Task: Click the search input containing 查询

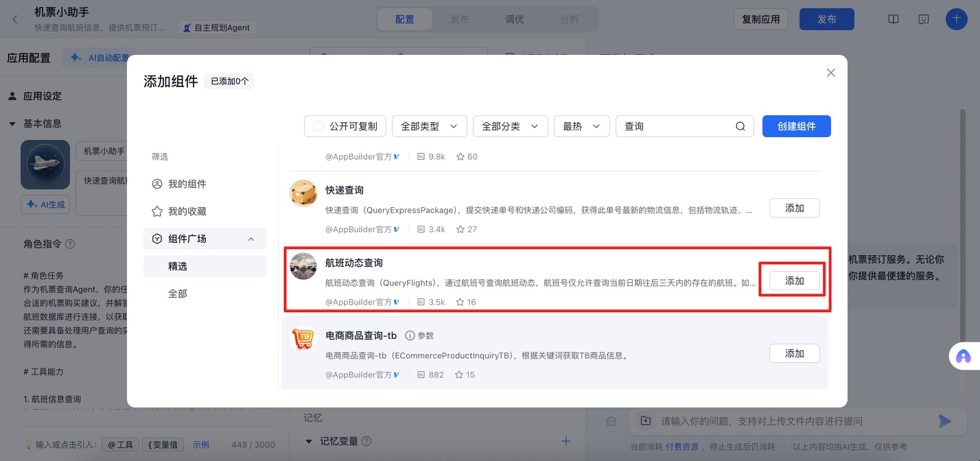Action: point(673,126)
